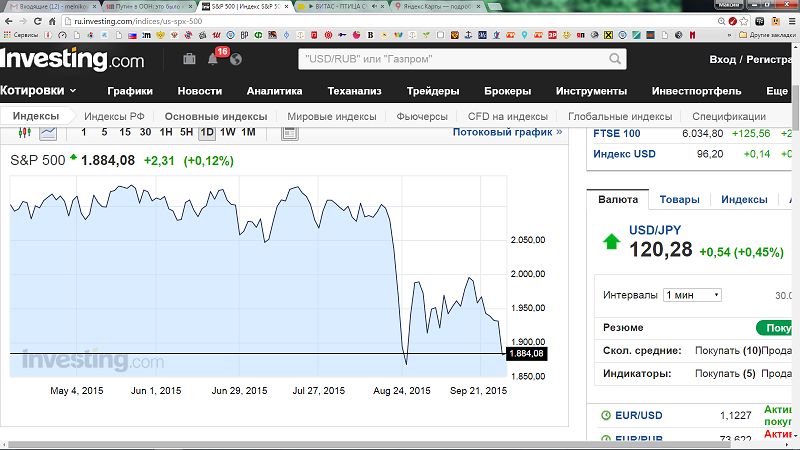
Task: Set chart interval to 1 minute
Action: [84, 132]
